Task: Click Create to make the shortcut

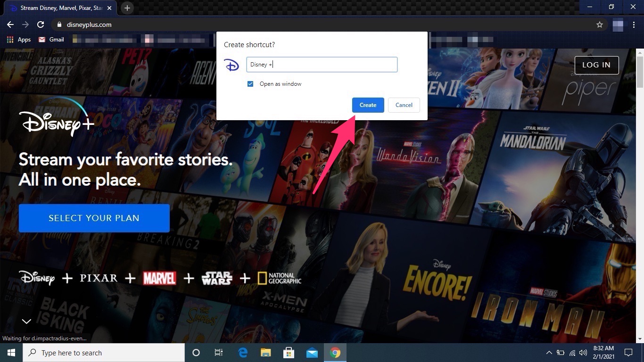Action: [368, 105]
